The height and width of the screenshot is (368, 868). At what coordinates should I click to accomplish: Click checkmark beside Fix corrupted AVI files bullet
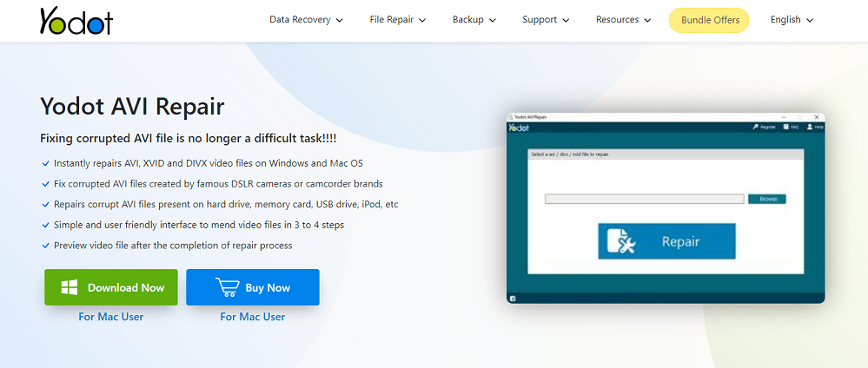click(x=45, y=184)
